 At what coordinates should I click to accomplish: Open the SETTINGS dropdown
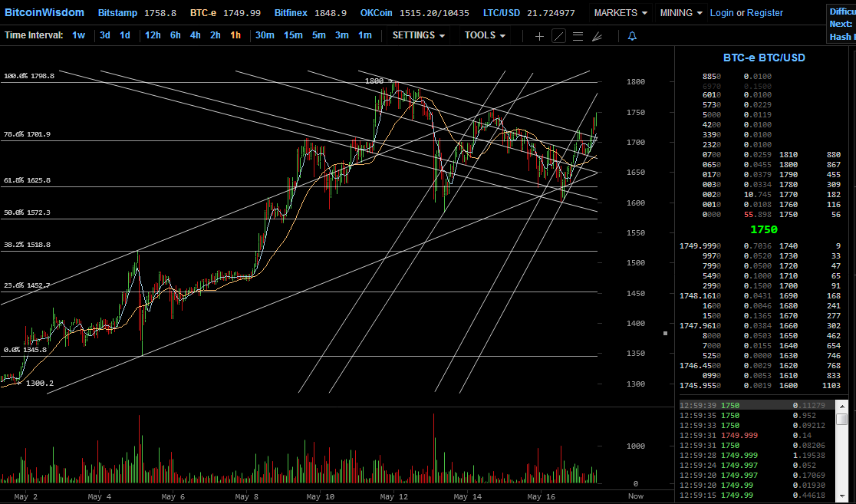click(419, 35)
